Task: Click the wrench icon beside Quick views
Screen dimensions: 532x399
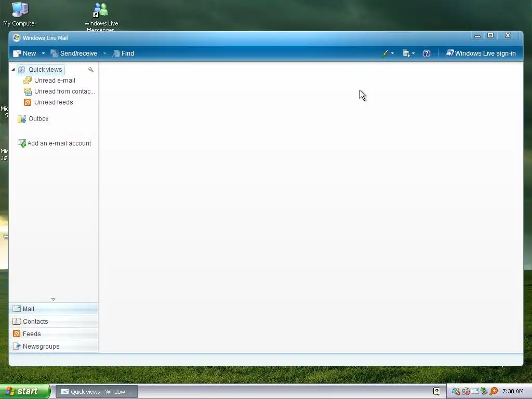Action: tap(90, 70)
